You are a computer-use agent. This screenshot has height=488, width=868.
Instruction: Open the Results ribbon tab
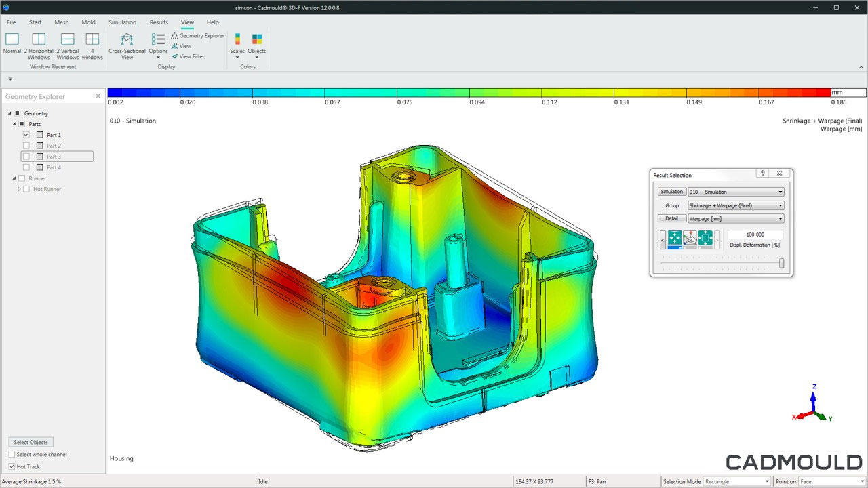[x=159, y=22]
